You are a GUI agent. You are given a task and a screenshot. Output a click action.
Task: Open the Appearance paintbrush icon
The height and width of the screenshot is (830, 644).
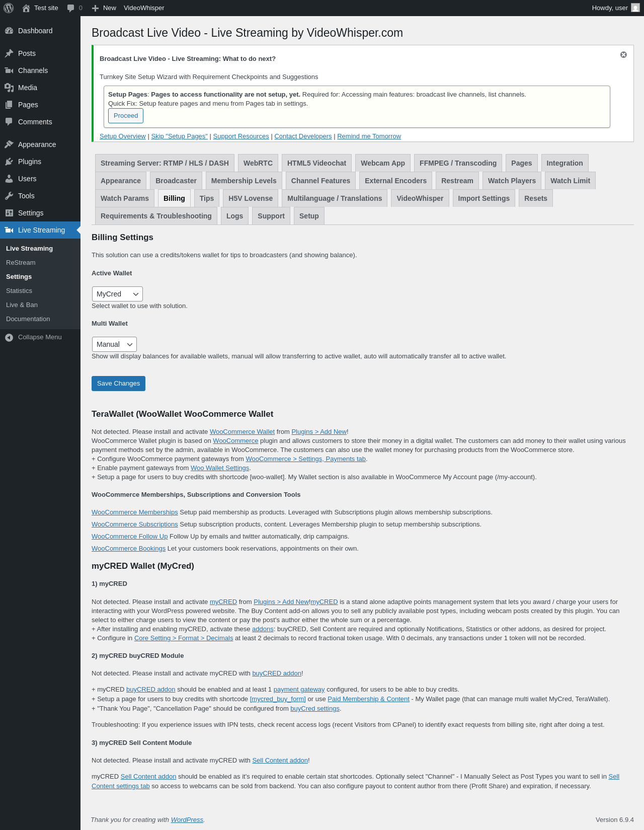(x=9, y=144)
